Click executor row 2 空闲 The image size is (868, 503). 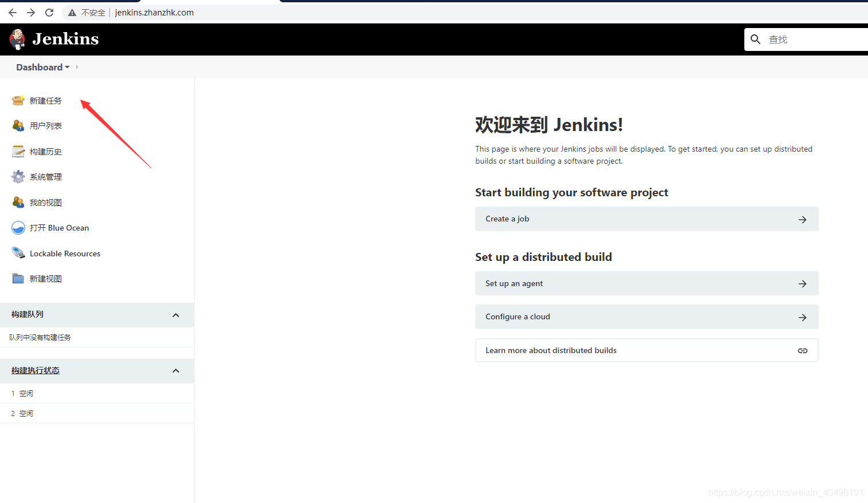(97, 413)
